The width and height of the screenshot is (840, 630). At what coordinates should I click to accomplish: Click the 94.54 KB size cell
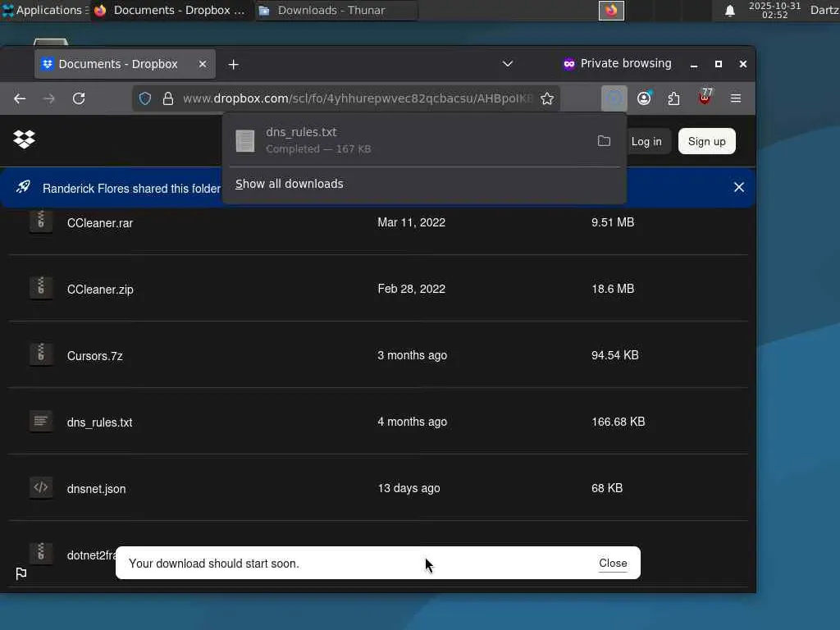click(615, 355)
